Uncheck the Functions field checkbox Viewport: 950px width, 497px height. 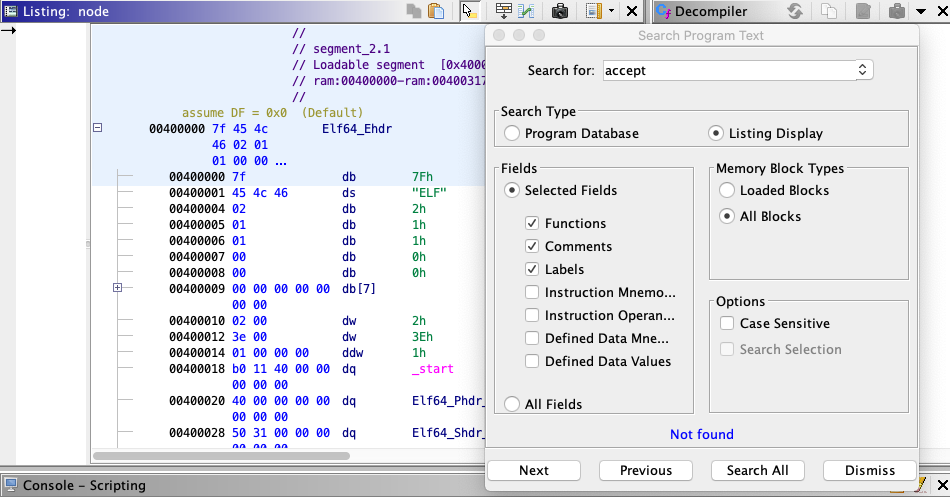click(532, 223)
